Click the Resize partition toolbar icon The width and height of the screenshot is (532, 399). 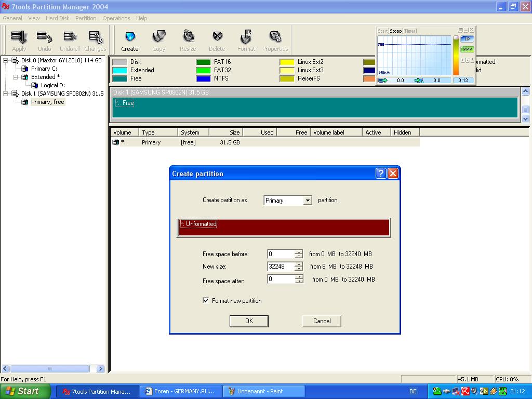click(x=189, y=37)
